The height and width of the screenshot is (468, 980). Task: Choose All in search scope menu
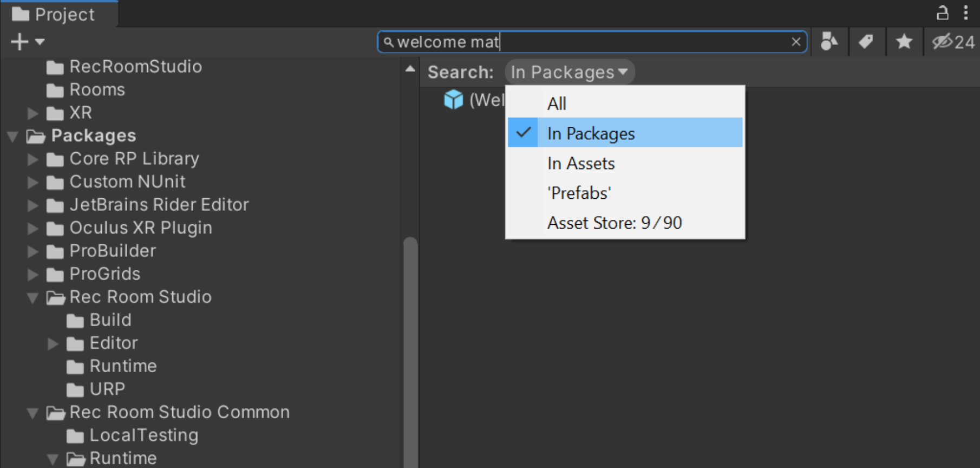tap(557, 103)
